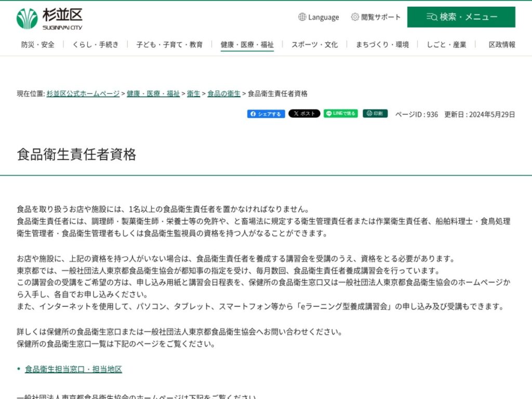532x399 pixels.
Task: Send page via LINEで送る button
Action: (341, 114)
